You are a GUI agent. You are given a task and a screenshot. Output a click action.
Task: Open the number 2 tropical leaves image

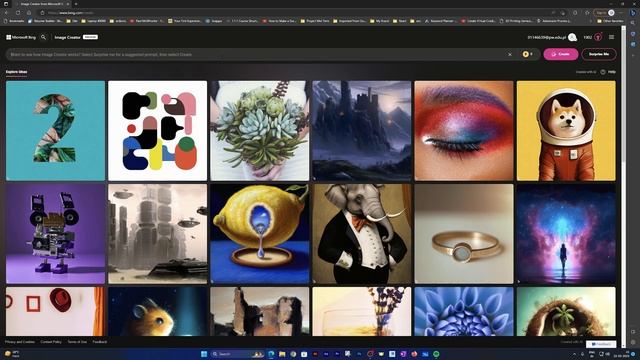[x=56, y=131]
